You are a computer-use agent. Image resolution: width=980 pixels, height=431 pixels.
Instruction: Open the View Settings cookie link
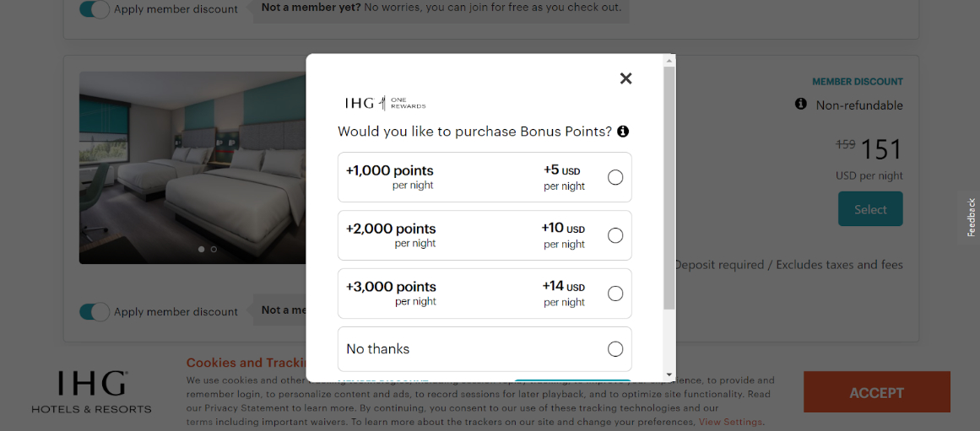click(729, 422)
